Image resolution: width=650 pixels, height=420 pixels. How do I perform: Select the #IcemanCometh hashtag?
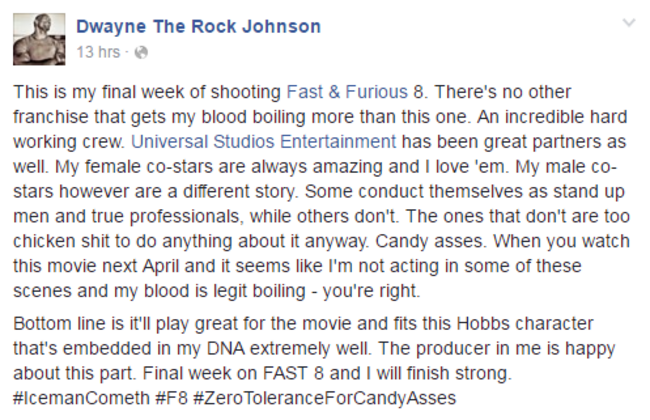click(x=81, y=398)
